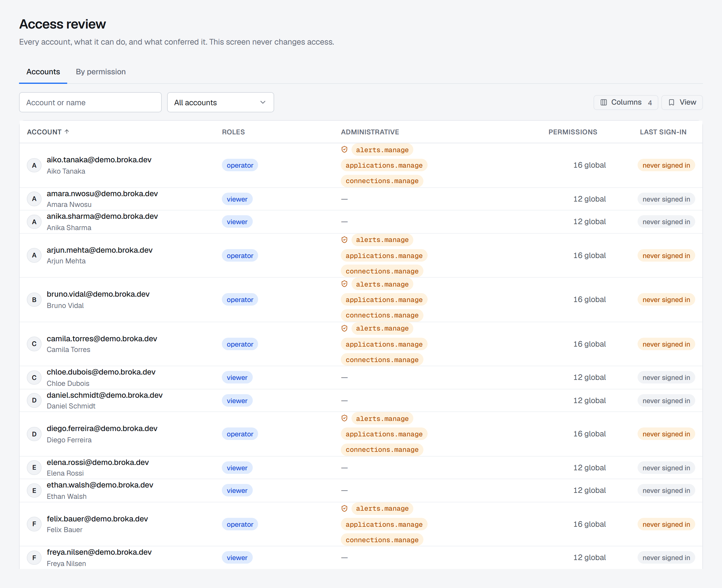
Task: Open the Columns chooser button
Action: [625, 102]
